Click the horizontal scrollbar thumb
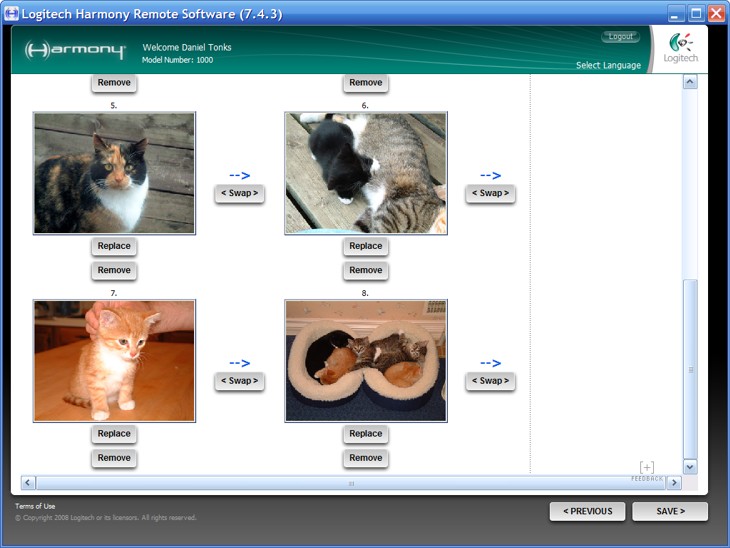This screenshot has width=730, height=548. point(351,483)
